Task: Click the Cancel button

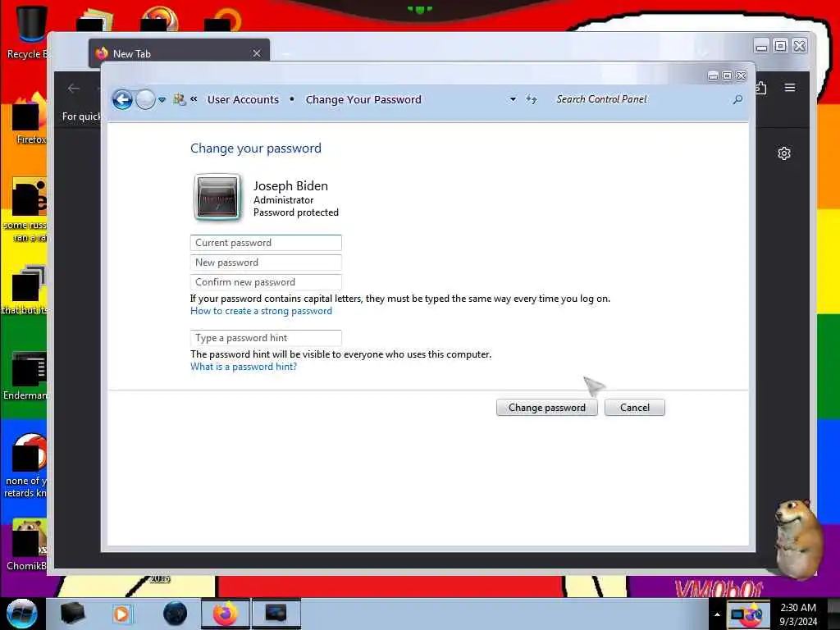Action: 635,408
